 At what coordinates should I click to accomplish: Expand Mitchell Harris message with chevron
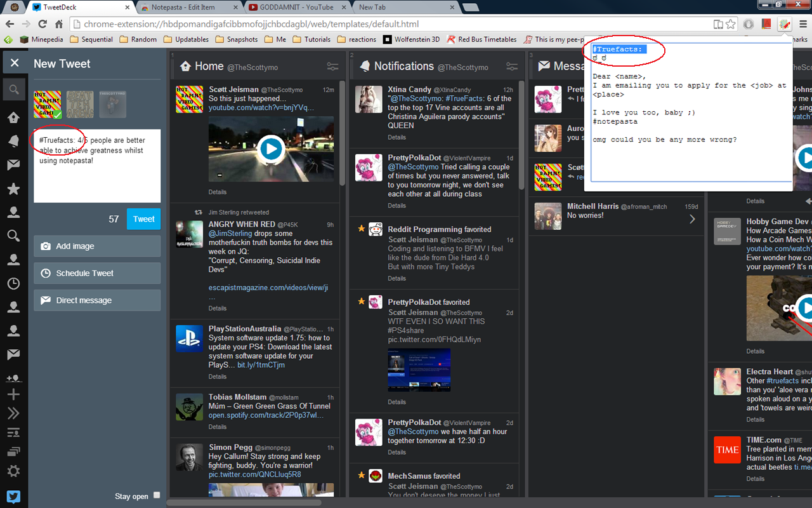pyautogui.click(x=692, y=219)
